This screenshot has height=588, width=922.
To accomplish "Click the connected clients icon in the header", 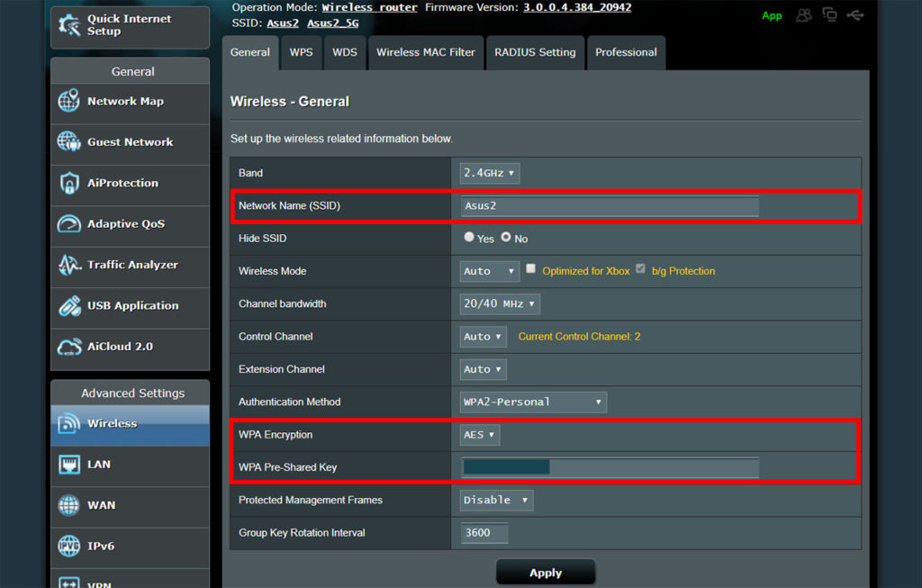I will pos(804,15).
